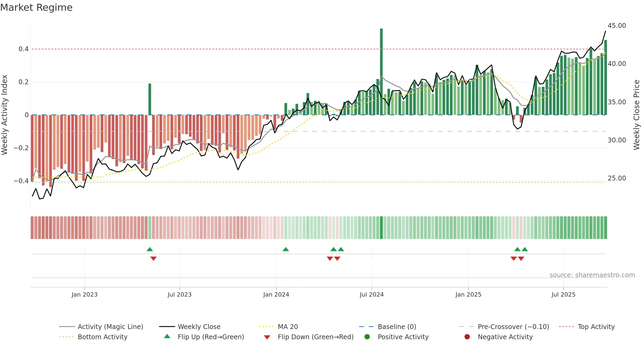Toggle the MA 20 legend entry

click(278, 327)
